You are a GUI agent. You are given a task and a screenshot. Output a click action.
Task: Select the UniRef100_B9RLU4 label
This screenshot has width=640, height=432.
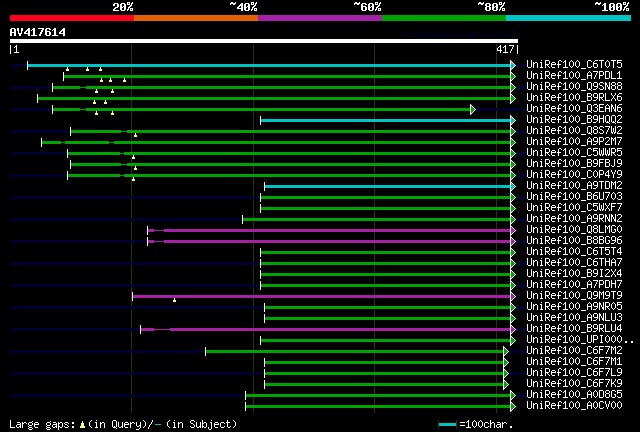574,329
